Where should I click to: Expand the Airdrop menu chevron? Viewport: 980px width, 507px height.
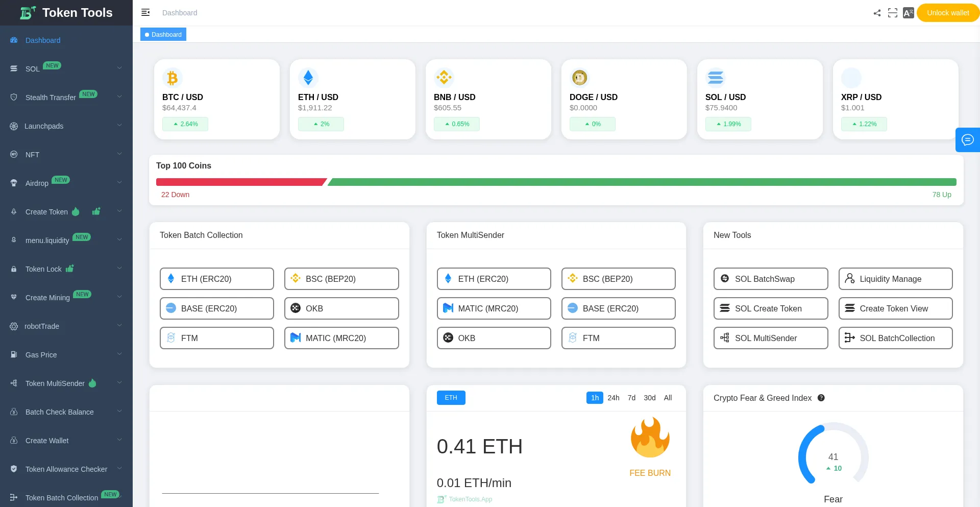(119, 182)
